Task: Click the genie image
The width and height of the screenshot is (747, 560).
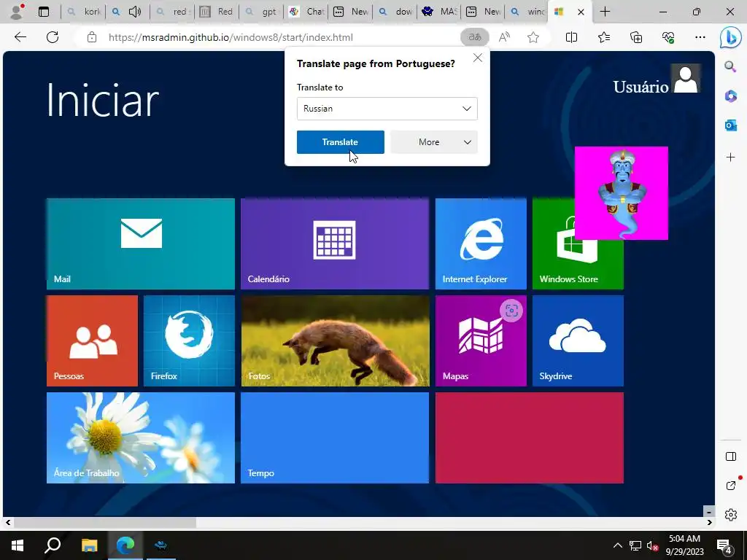Action: pos(622,193)
